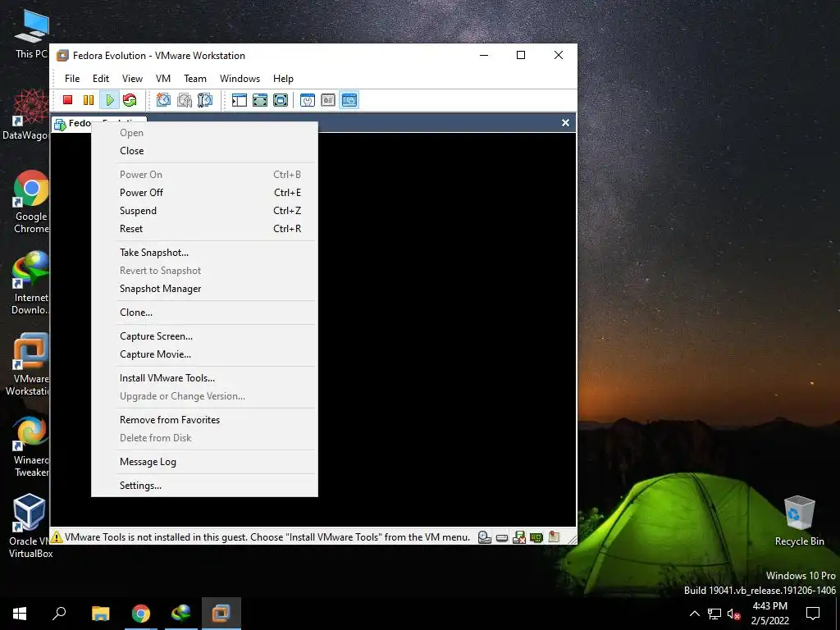The height and width of the screenshot is (630, 840).
Task: Click Install VMware Tools... menu entry
Action: (204, 377)
